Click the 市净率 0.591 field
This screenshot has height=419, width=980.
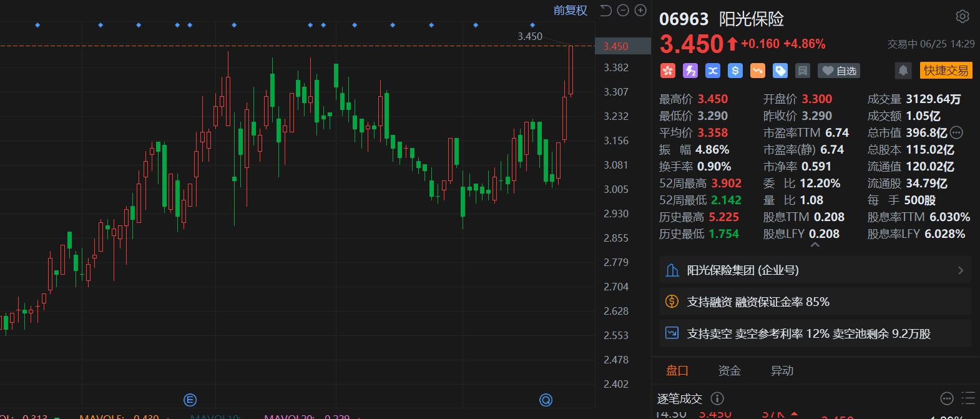tap(797, 166)
